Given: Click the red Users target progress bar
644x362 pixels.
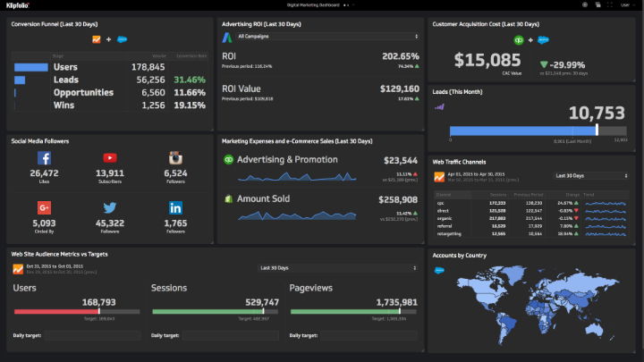Looking at the screenshot, I should click(77, 312).
